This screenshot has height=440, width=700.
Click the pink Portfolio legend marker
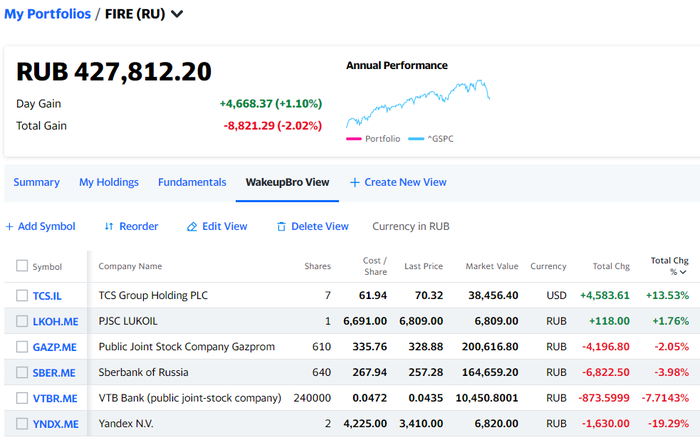353,139
